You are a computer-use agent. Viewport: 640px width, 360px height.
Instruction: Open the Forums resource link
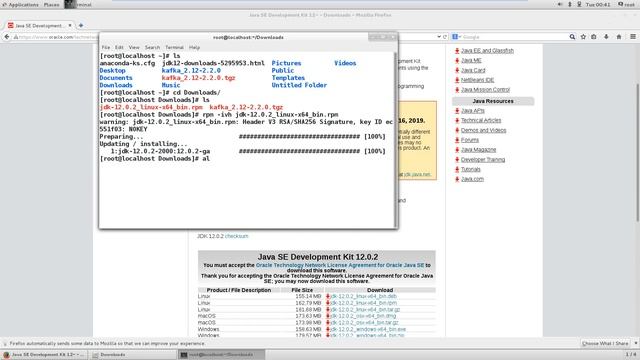[x=470, y=140]
